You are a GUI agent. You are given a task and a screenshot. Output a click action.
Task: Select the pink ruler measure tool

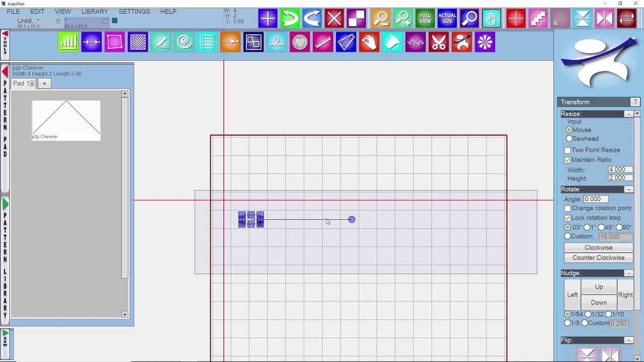click(323, 42)
